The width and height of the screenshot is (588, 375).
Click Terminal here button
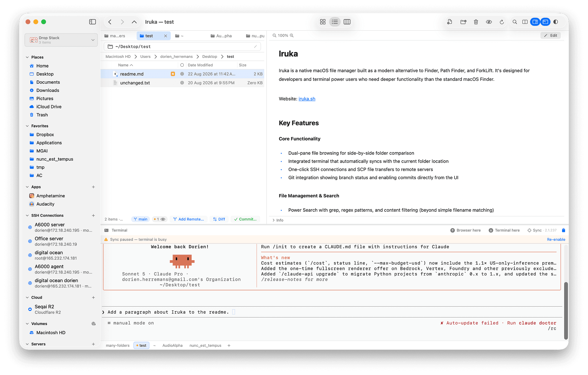pyautogui.click(x=504, y=231)
